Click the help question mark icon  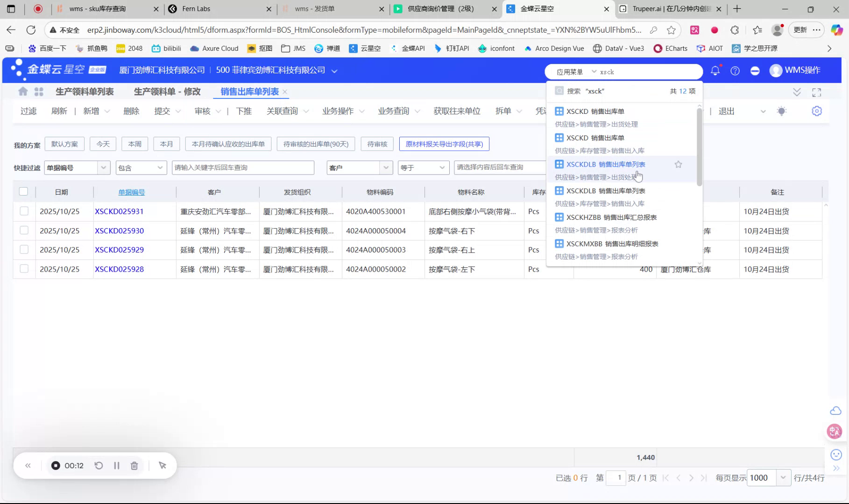pyautogui.click(x=735, y=71)
